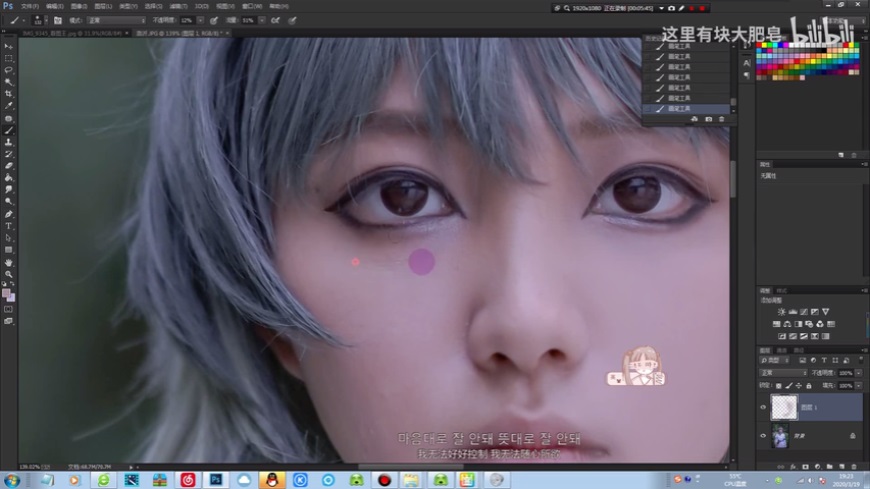Open brush preset picker arrow
This screenshot has height=489, width=870.
click(47, 20)
